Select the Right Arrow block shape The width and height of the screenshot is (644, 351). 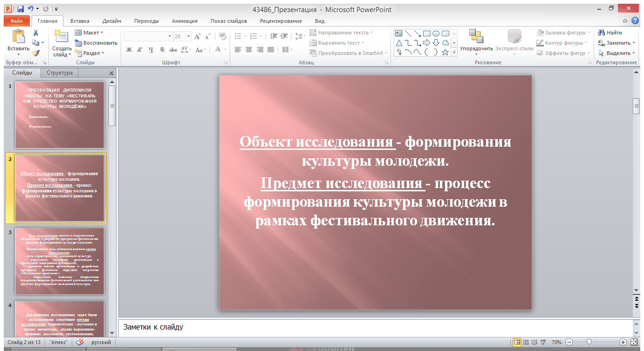[426, 43]
